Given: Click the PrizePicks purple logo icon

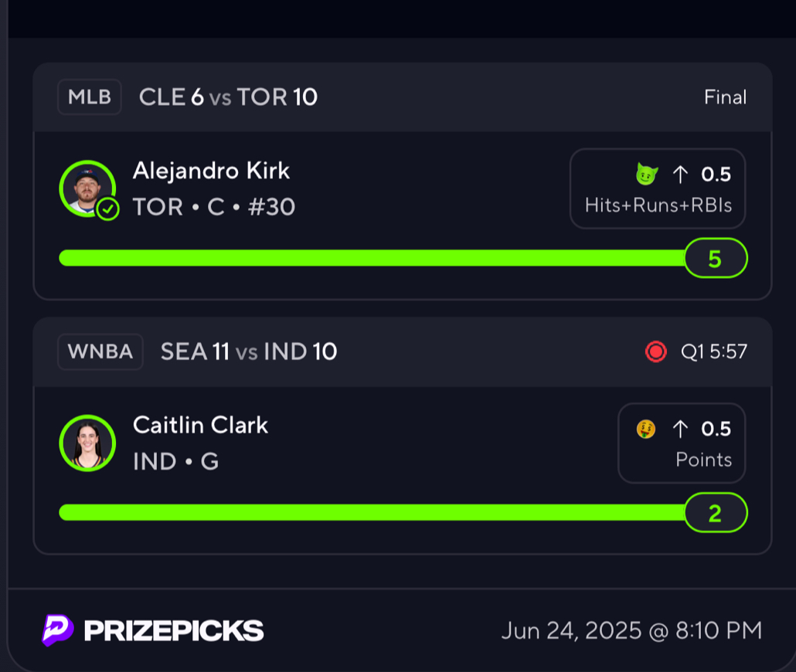Looking at the screenshot, I should point(57,630).
